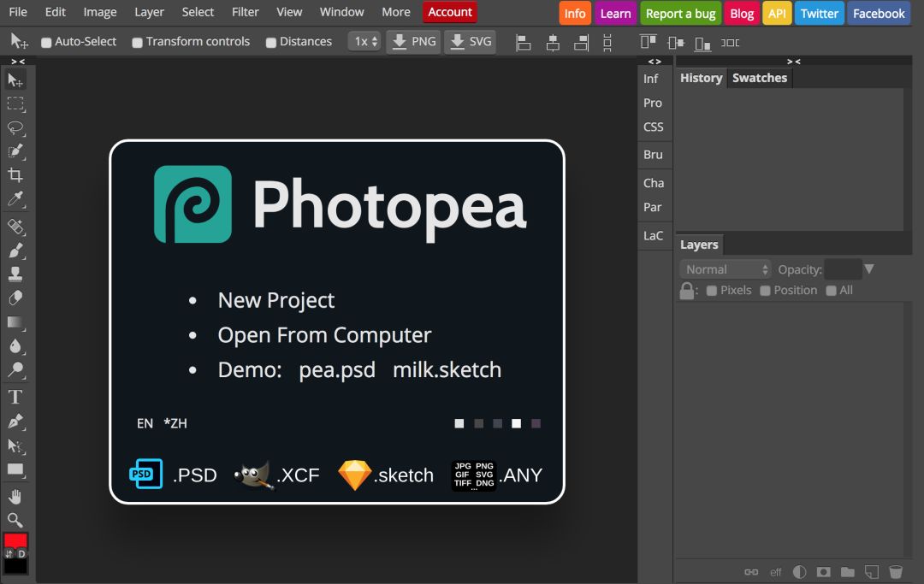Toggle the Transform controls checkbox

(137, 43)
